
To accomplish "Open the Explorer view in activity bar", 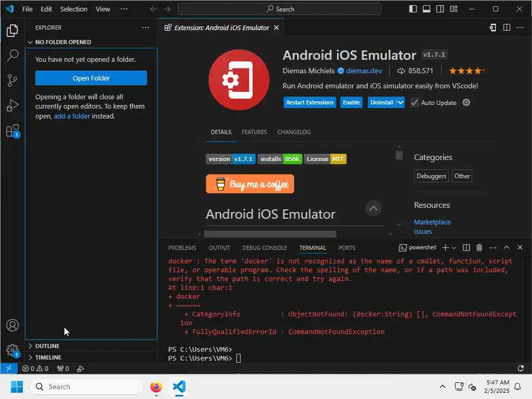I will (12, 31).
